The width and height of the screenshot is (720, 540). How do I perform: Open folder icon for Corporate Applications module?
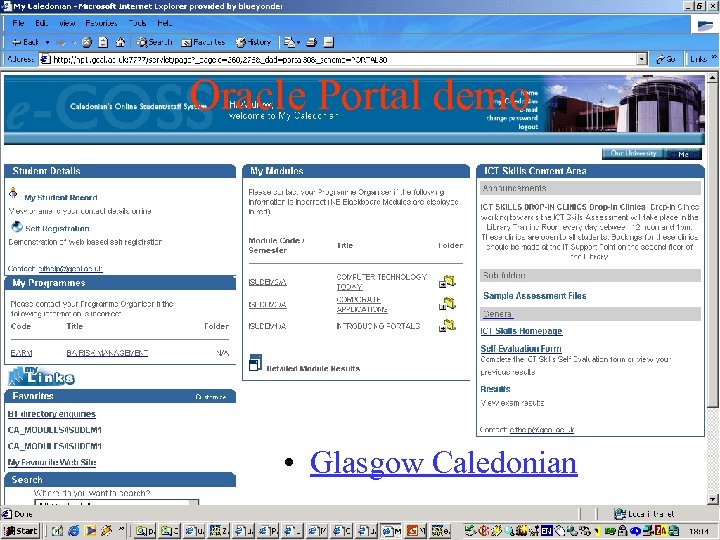pyautogui.click(x=447, y=304)
